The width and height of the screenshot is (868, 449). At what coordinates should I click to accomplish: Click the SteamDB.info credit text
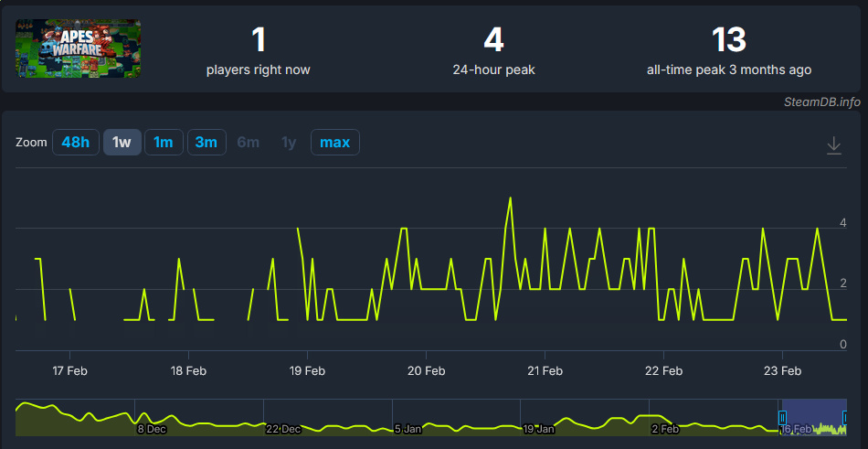coord(822,102)
